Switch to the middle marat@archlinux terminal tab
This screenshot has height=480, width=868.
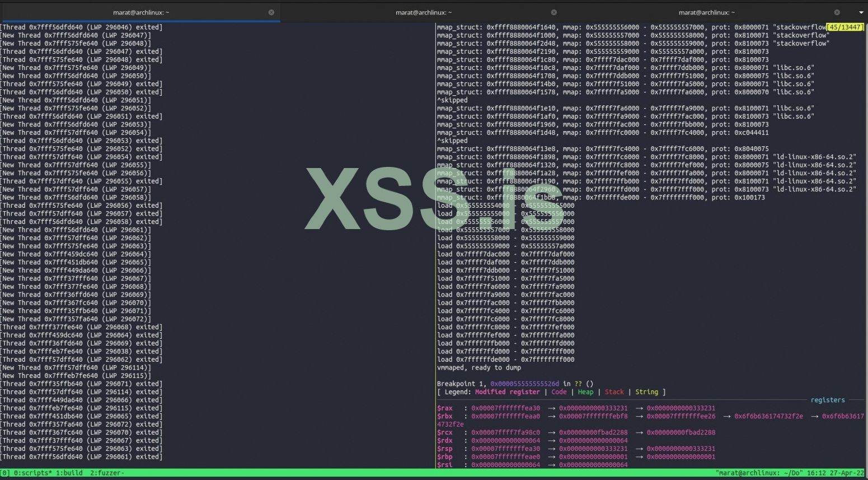tap(424, 12)
